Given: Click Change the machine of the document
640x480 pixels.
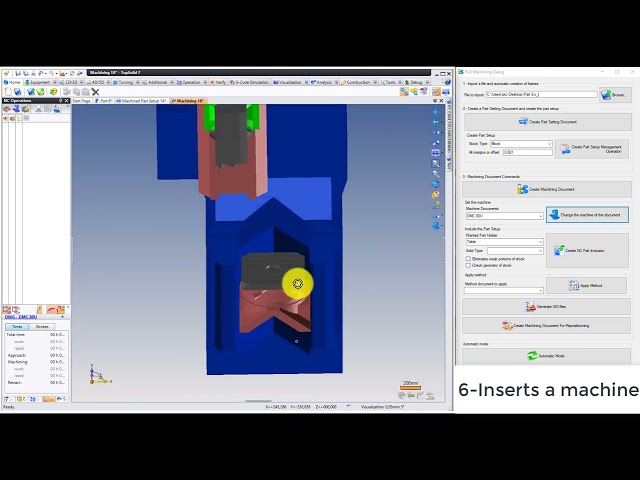Looking at the screenshot, I should 587,215.
